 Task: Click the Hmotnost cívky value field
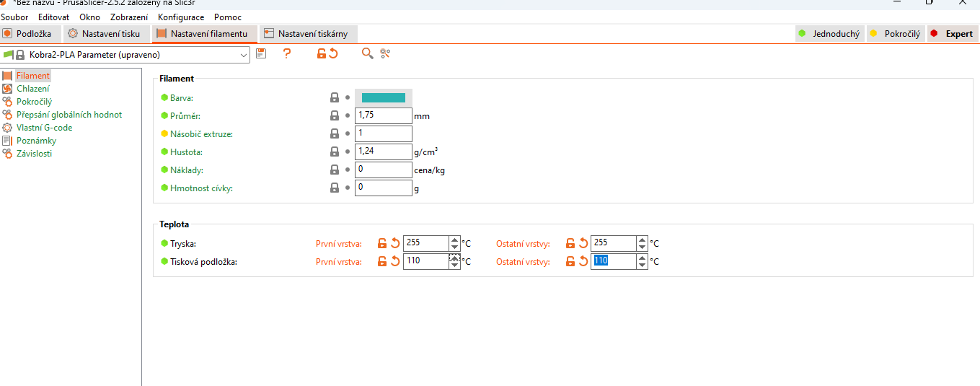pos(384,188)
